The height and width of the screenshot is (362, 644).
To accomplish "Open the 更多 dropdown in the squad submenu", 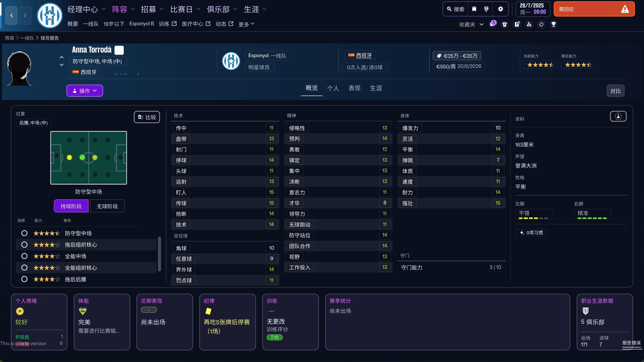I will (246, 24).
